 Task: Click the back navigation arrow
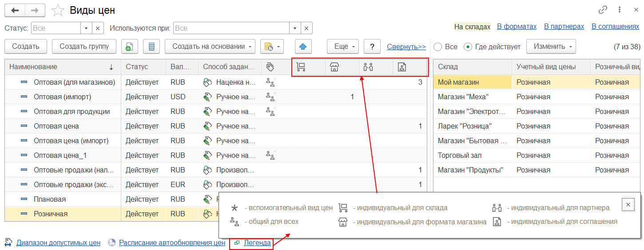click(x=15, y=10)
